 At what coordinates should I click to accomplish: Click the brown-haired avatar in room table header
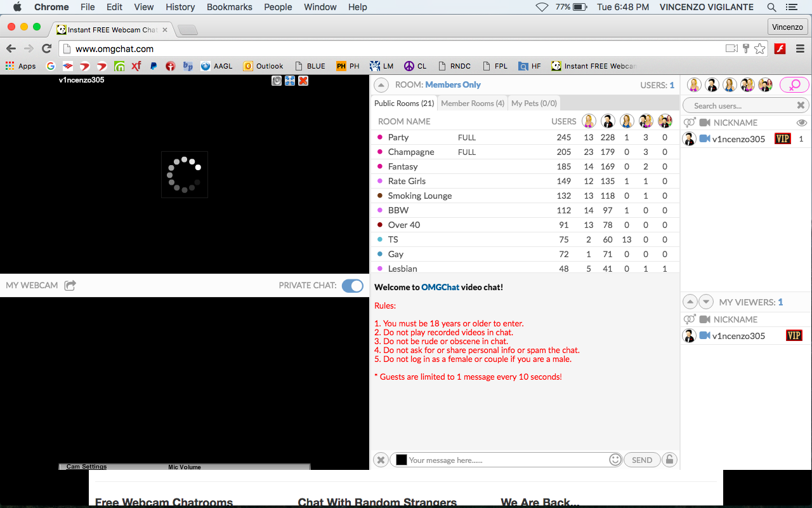pyautogui.click(x=627, y=121)
